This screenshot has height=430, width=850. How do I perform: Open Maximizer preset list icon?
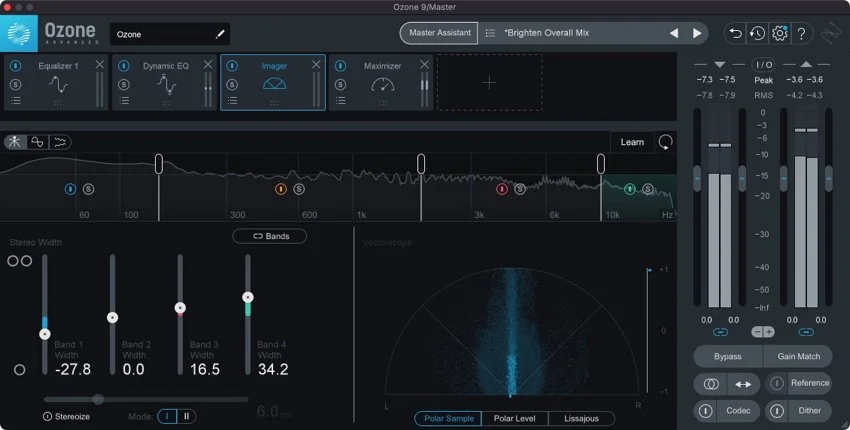pos(340,100)
